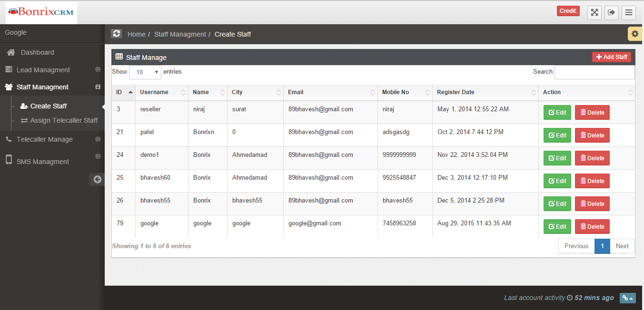Click the Lead Managment server icon
The height and width of the screenshot is (310, 644).
[9, 69]
